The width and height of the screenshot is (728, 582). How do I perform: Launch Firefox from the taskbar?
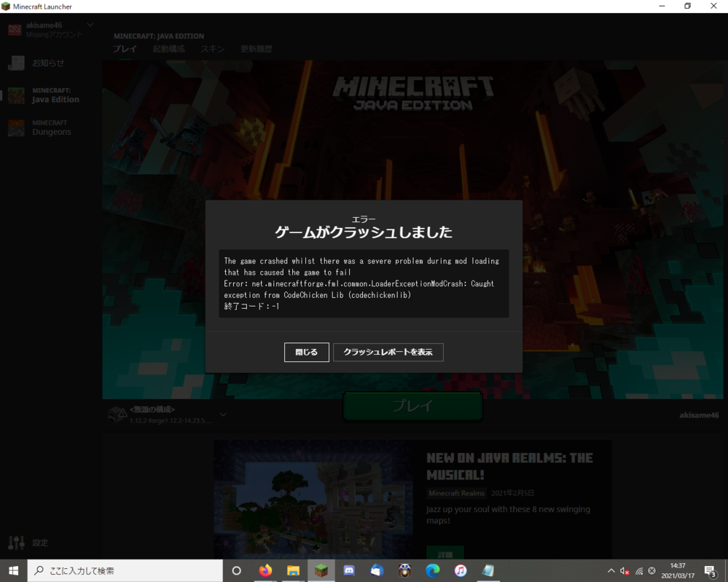[x=265, y=570]
